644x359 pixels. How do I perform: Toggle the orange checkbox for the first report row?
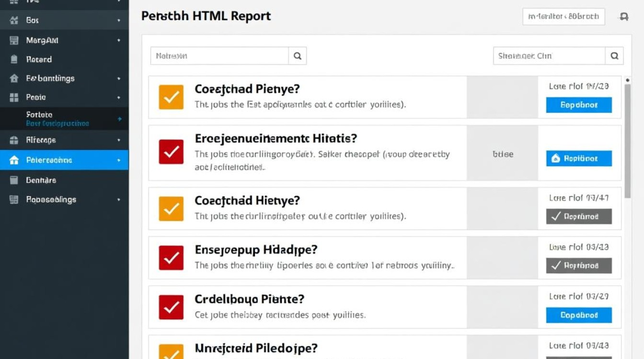tap(171, 97)
